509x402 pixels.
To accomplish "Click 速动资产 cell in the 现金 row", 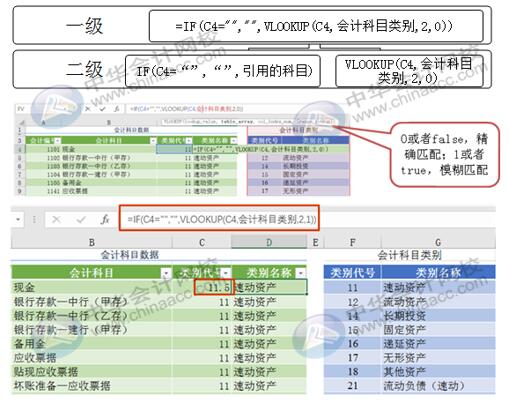I will click(269, 287).
